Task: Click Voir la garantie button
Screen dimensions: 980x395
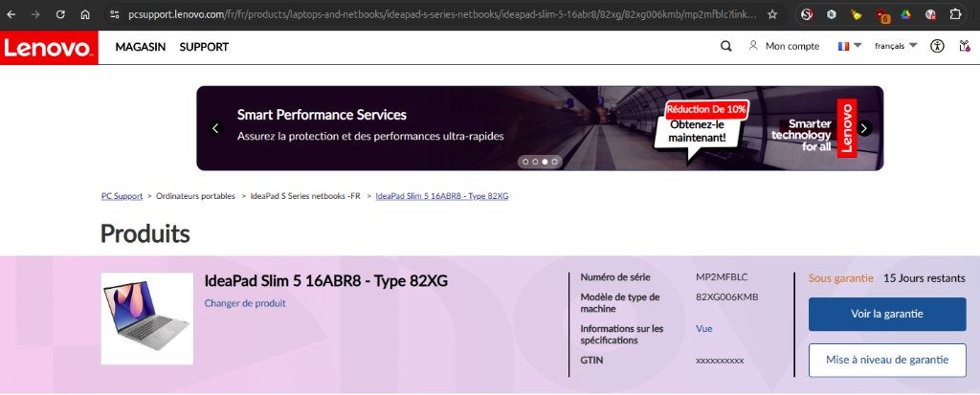Action: pyautogui.click(x=887, y=314)
